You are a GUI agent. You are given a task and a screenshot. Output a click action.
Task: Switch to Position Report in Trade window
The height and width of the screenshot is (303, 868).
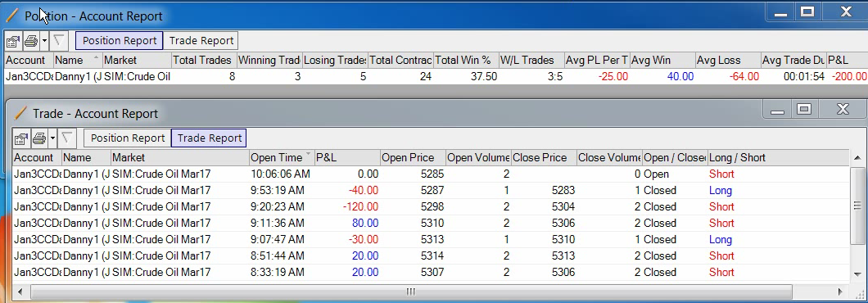[x=128, y=138]
